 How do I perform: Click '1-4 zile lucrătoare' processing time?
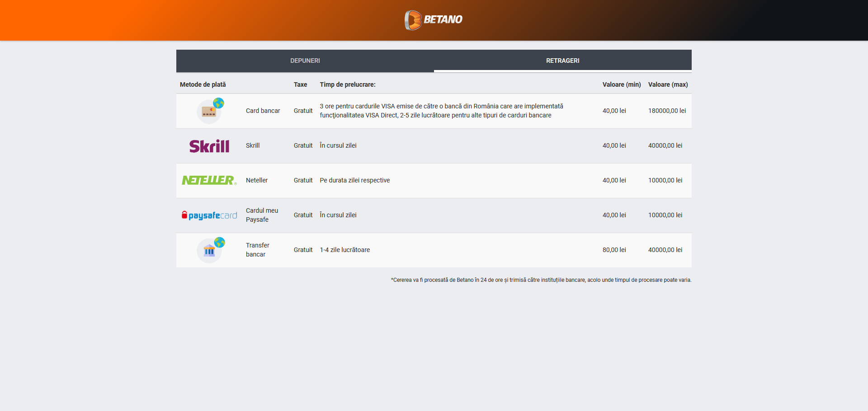click(x=345, y=250)
